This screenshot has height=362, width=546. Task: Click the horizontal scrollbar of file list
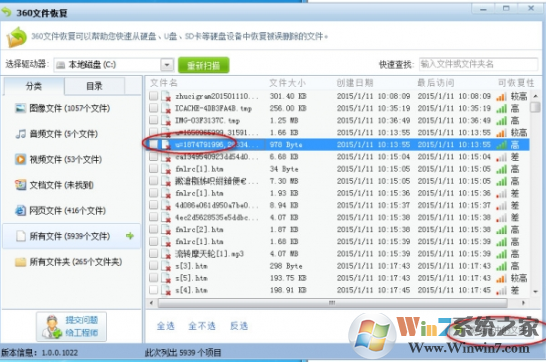pyautogui.click(x=333, y=303)
